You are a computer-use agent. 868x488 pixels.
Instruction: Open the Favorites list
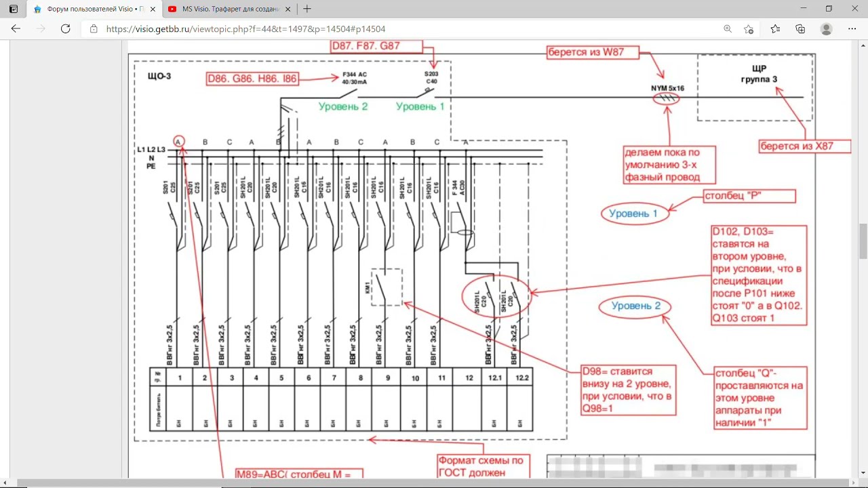(775, 29)
